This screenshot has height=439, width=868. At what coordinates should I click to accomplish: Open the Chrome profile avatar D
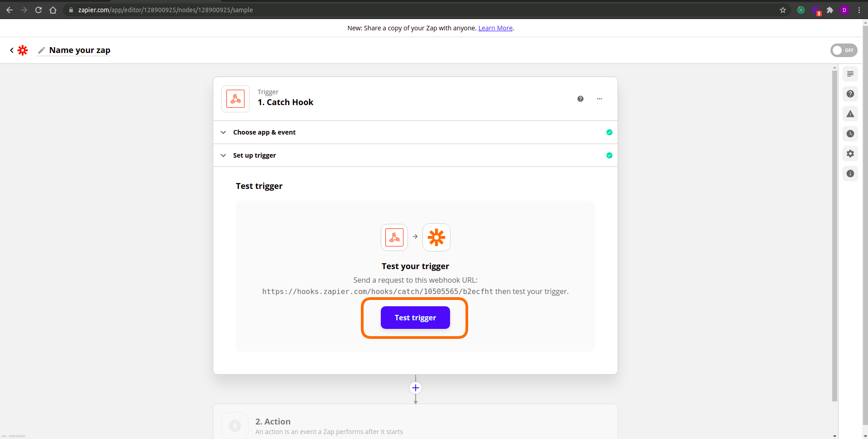coord(844,10)
